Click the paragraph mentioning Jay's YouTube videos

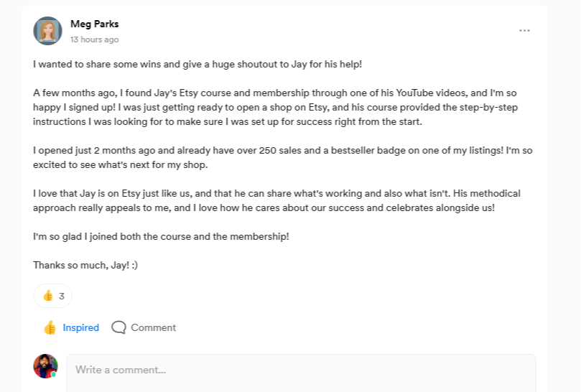pyautogui.click(x=276, y=107)
